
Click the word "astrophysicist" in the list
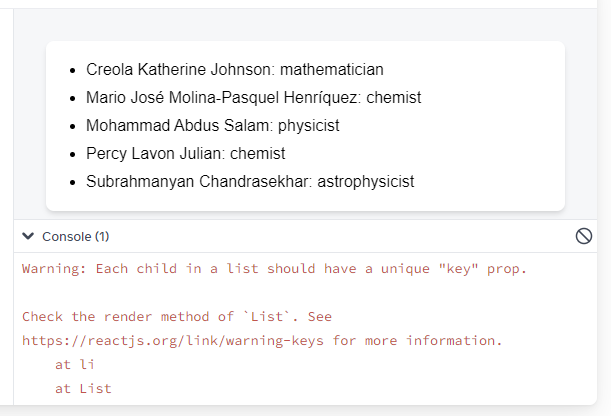(x=366, y=182)
